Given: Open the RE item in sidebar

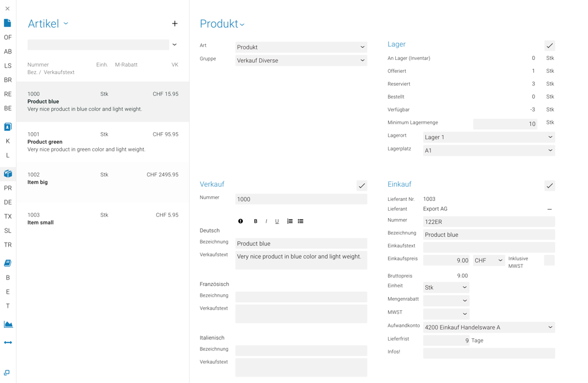Looking at the screenshot, I should click(x=8, y=94).
